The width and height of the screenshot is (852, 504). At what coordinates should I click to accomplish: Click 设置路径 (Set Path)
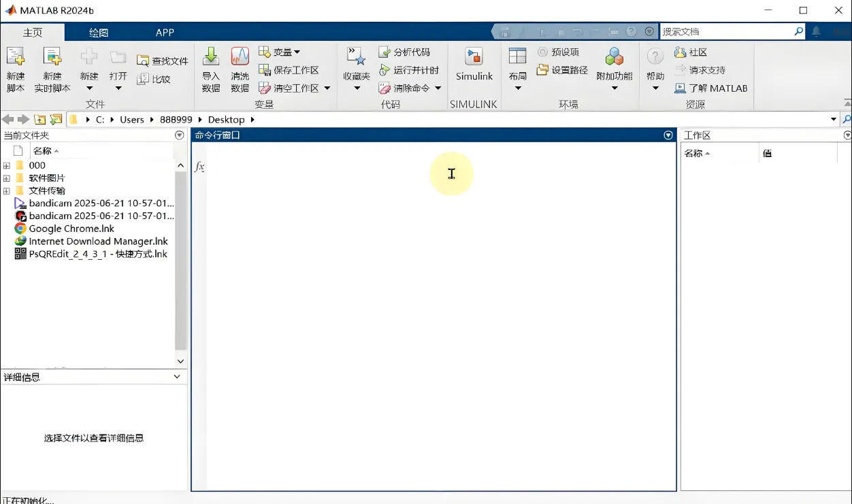[562, 69]
